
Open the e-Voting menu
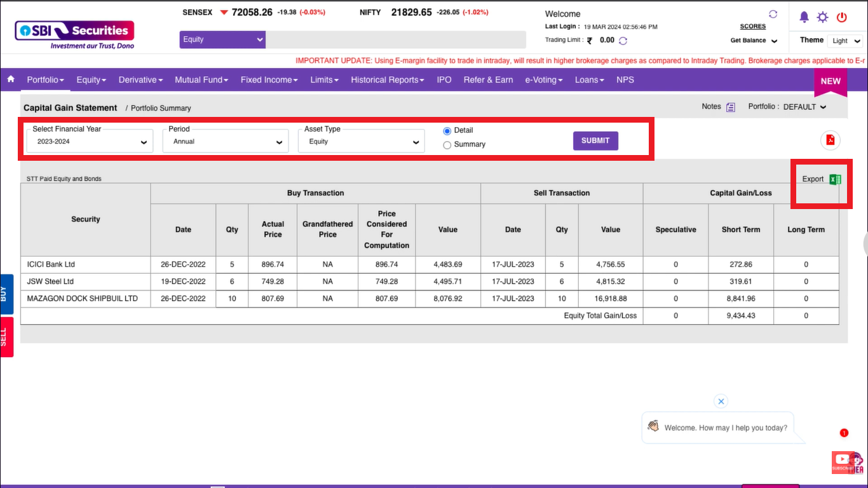pyautogui.click(x=544, y=79)
